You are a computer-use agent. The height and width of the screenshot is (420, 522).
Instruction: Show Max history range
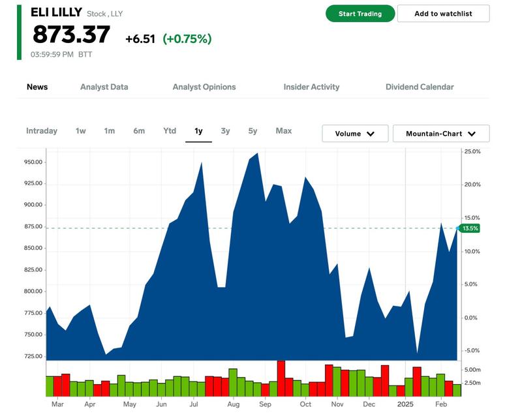(x=283, y=131)
